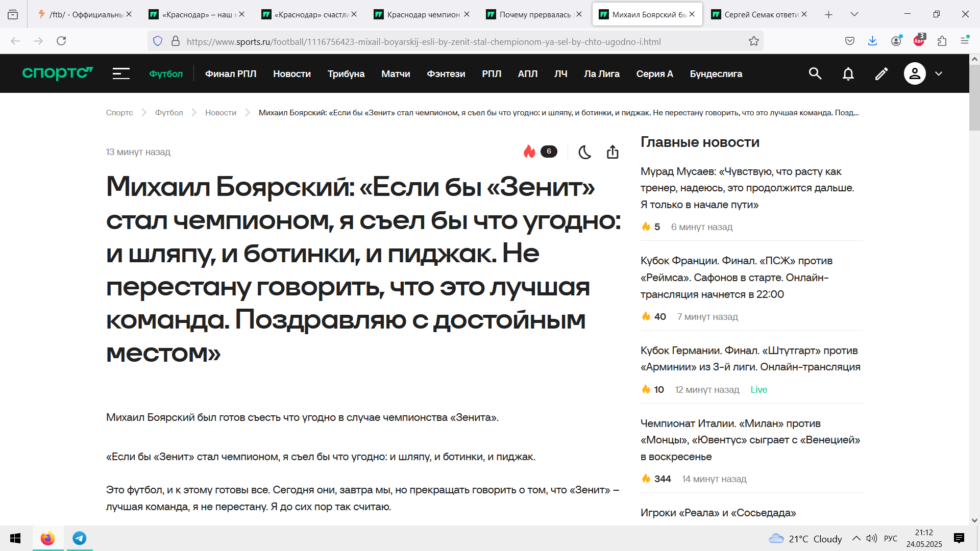Open ЛЧ menu item
The image size is (980, 551).
point(561,74)
